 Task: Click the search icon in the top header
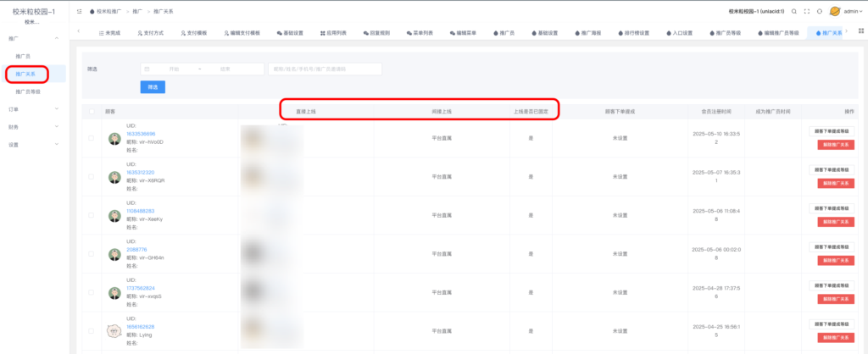794,12
